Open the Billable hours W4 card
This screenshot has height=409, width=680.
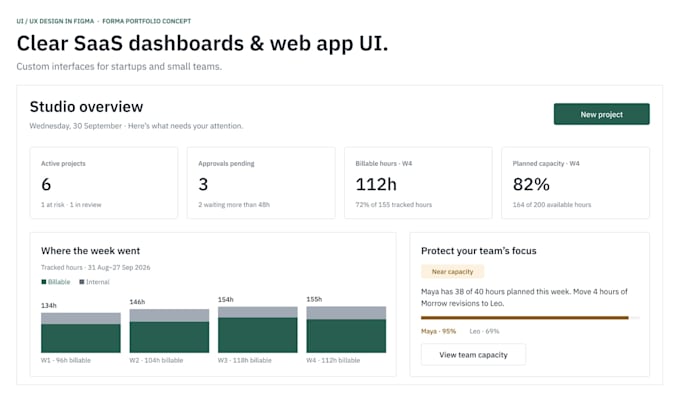point(418,183)
